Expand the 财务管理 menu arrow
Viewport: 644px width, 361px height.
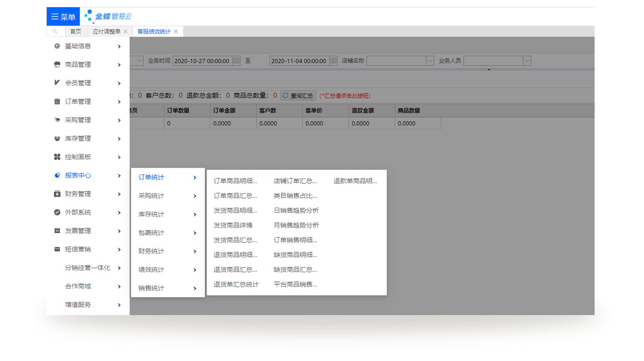point(119,194)
